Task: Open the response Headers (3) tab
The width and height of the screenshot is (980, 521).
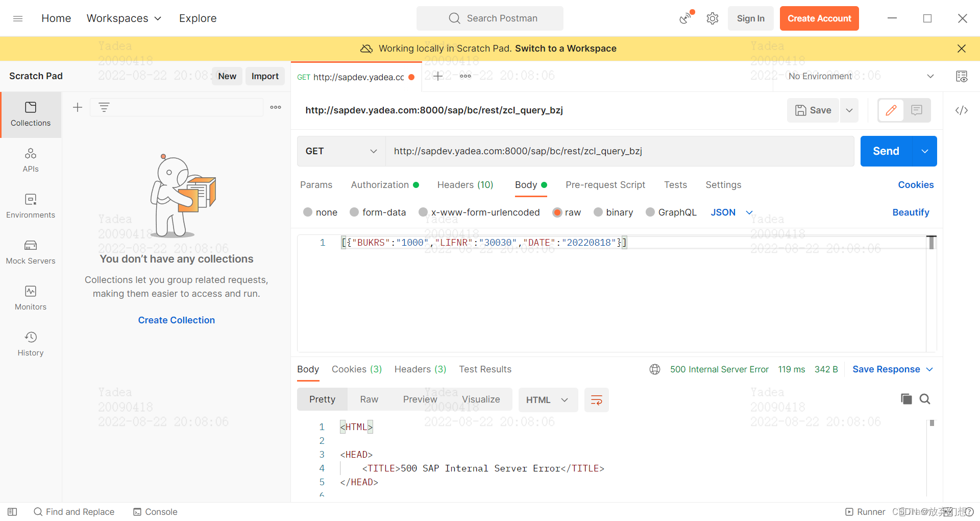Action: pos(420,369)
